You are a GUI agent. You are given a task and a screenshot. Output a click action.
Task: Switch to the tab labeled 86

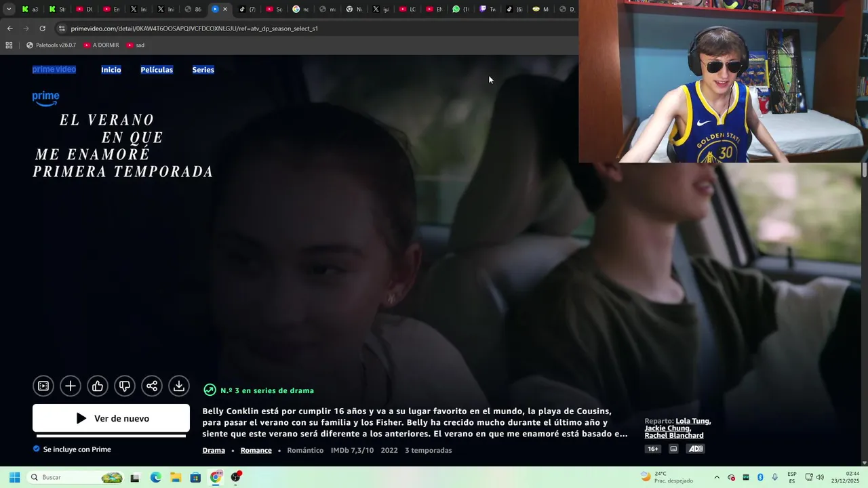(x=193, y=9)
